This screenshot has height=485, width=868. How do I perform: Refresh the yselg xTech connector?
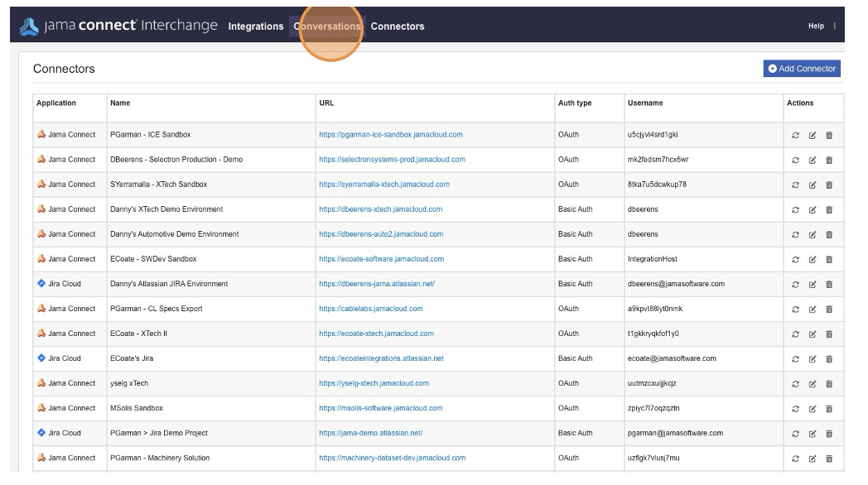[x=795, y=384]
